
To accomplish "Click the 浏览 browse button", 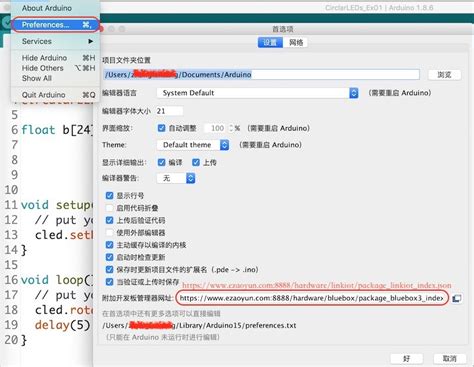I will (x=444, y=75).
